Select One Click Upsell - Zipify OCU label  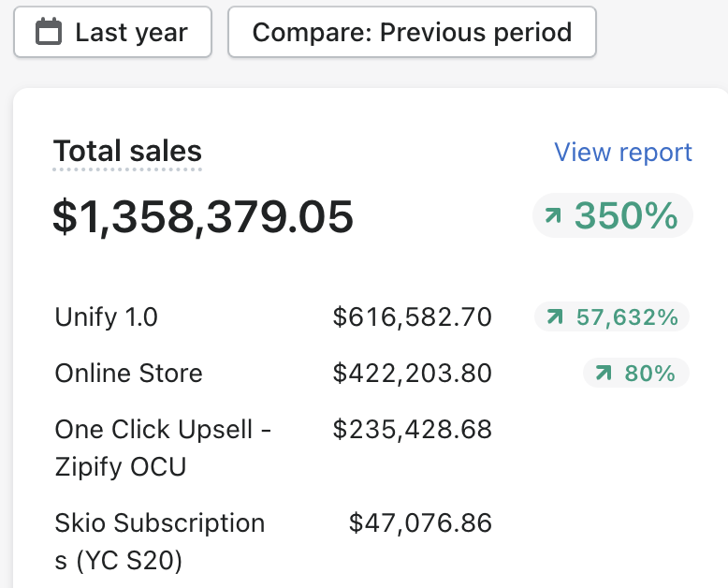coord(163,448)
